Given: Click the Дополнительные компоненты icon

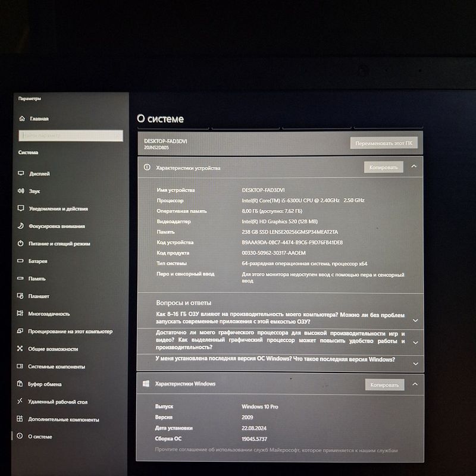Looking at the screenshot, I should [20, 419].
